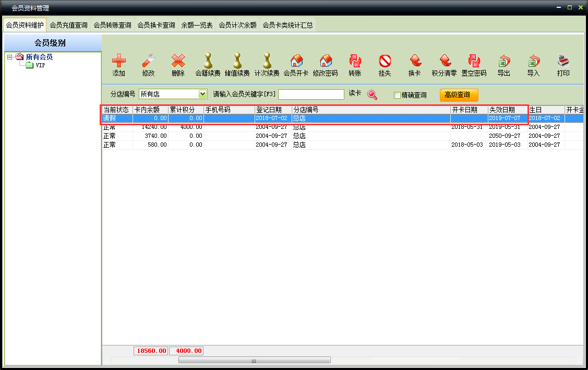
Task: Click the 读卡 read card button
Action: (x=355, y=93)
